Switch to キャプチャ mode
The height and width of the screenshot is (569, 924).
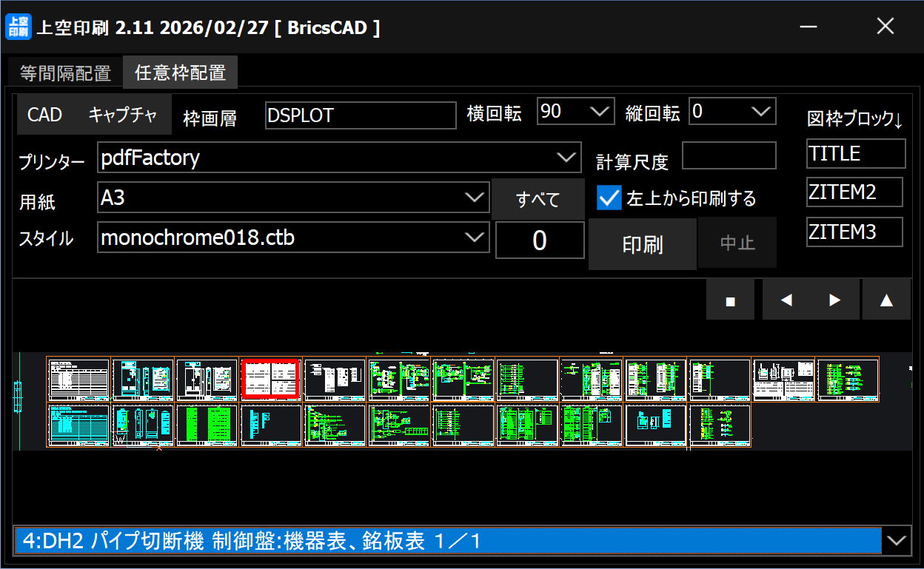tap(123, 115)
